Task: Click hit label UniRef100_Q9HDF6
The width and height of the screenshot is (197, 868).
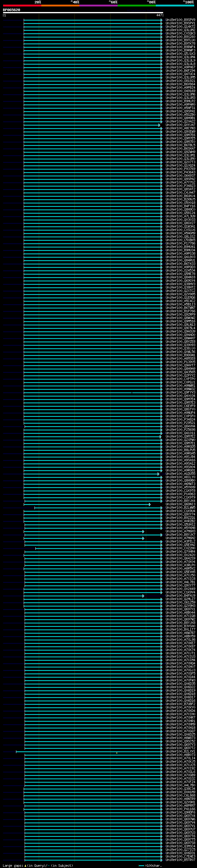Action: 180,812
